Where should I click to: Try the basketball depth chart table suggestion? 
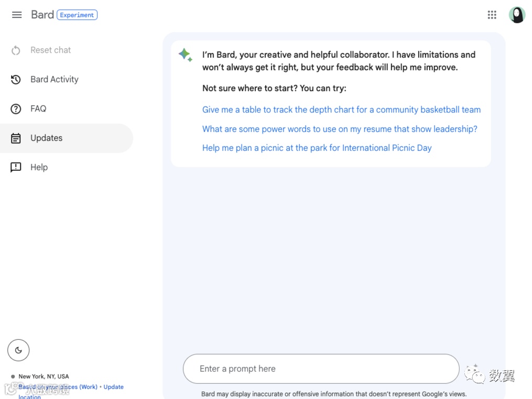341,110
